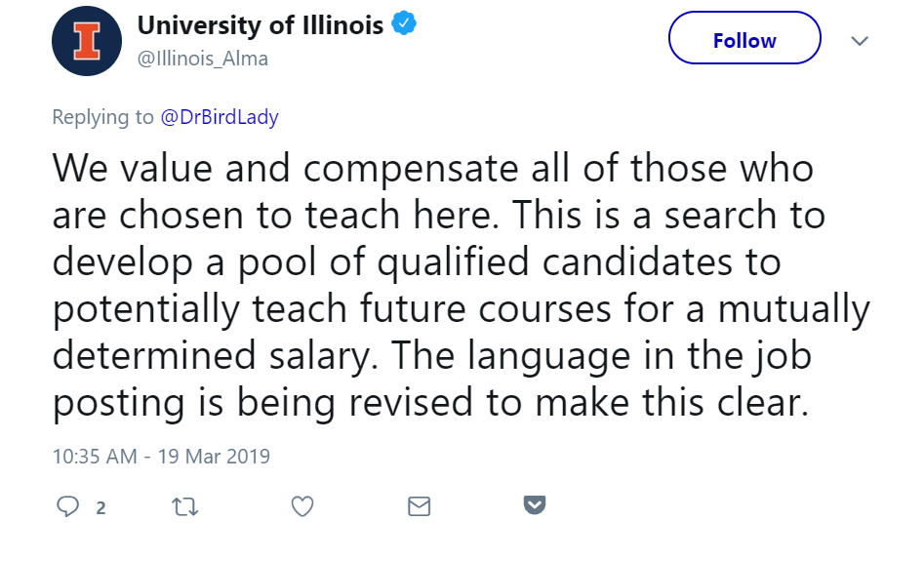Image resolution: width=924 pixels, height=561 pixels.
Task: Retweet using the retweet arrows icon
Action: tap(185, 506)
